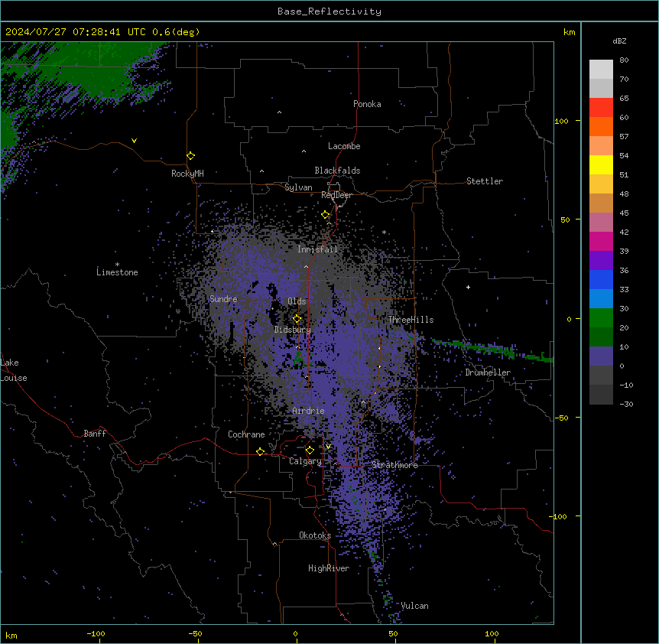Click the Banff label
The height and width of the screenshot is (644, 659).
pyautogui.click(x=95, y=434)
